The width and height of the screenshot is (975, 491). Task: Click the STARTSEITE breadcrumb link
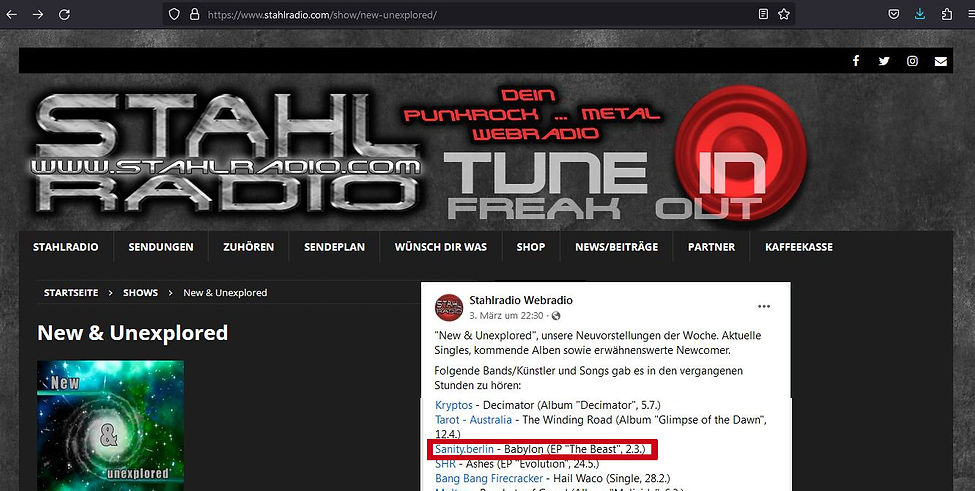click(71, 293)
